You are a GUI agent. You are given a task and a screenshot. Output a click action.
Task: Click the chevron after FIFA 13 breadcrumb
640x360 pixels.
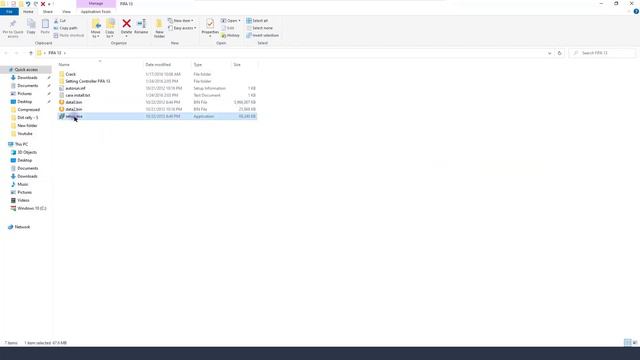click(x=64, y=53)
